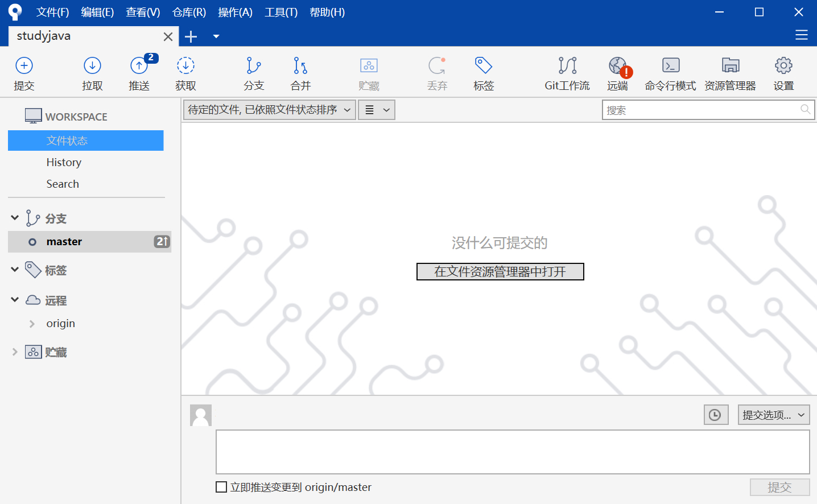Click the 贮藏 (Stash) toolbar icon
This screenshot has height=504, width=817.
click(369, 73)
